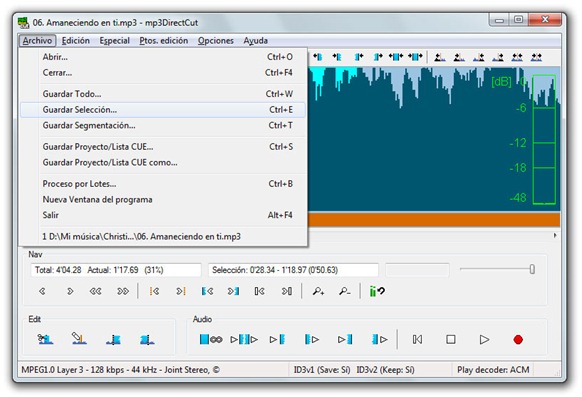582x397 pixels.
Task: Jump back using the double left chevrons
Action: (x=96, y=291)
